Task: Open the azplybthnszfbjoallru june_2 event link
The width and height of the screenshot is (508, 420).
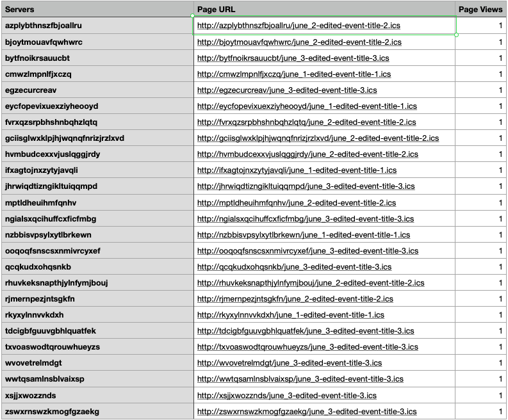Action: click(x=299, y=26)
